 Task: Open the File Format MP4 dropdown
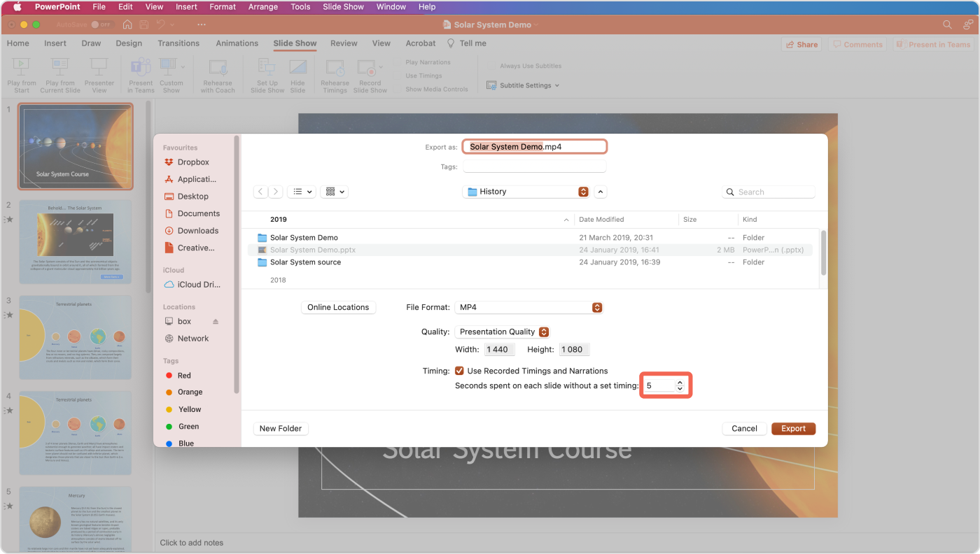tap(528, 307)
